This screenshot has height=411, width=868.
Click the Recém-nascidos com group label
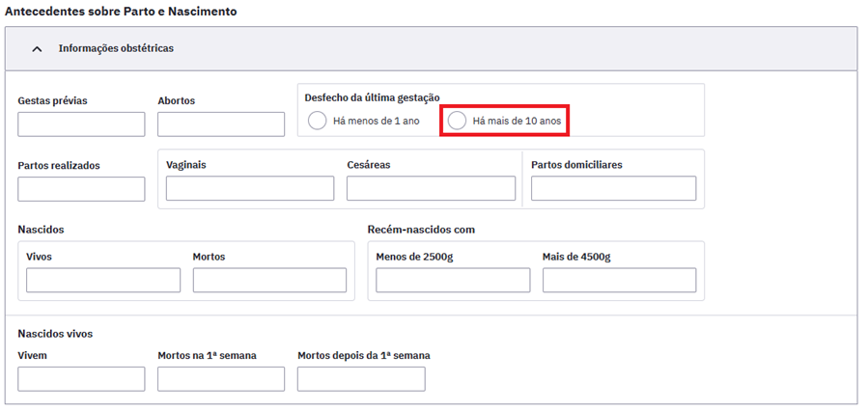(x=421, y=230)
